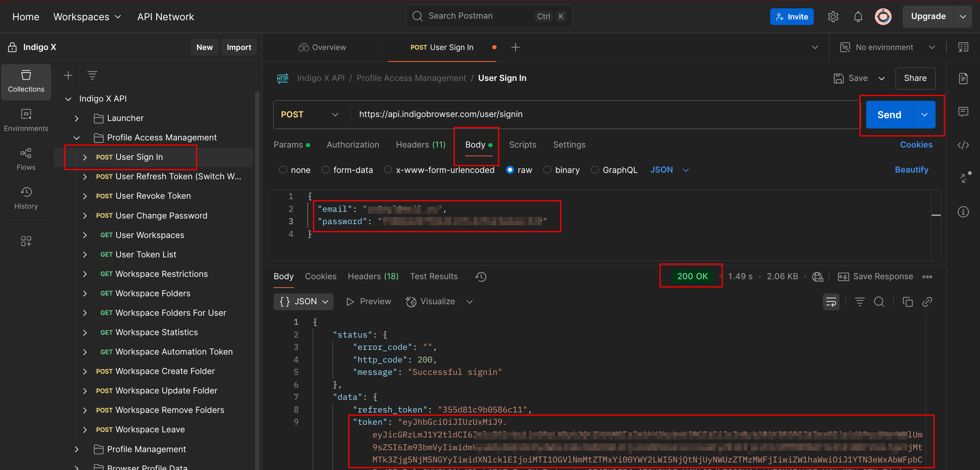Switch to the Params tab
The image size is (980, 470).
[292, 145]
